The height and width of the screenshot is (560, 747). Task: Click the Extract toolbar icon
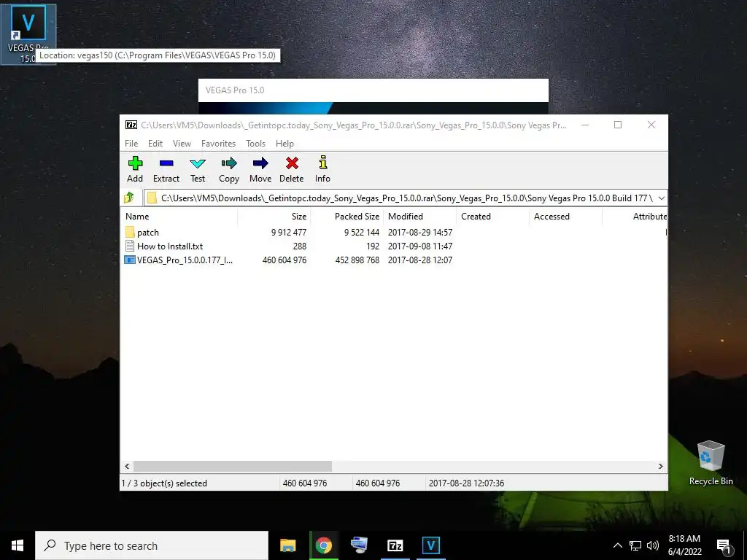(166, 163)
